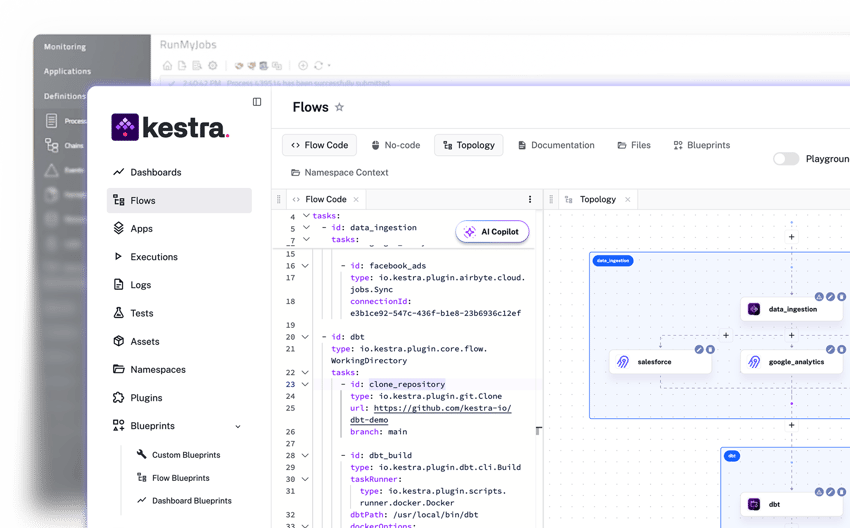
Task: Close the Topology panel tab
Action: (628, 199)
